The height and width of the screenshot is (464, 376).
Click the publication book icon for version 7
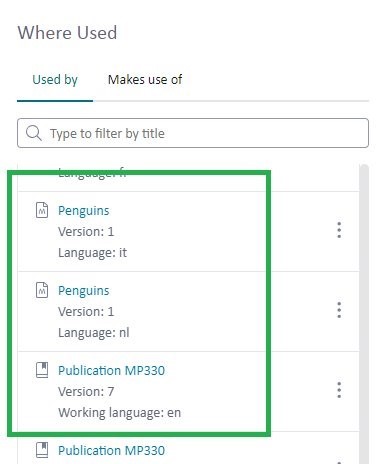coord(42,370)
